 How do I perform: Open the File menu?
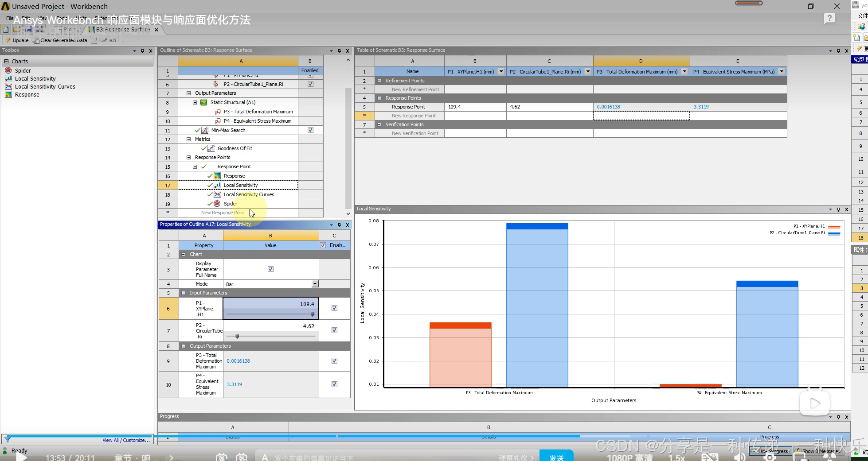9,18
